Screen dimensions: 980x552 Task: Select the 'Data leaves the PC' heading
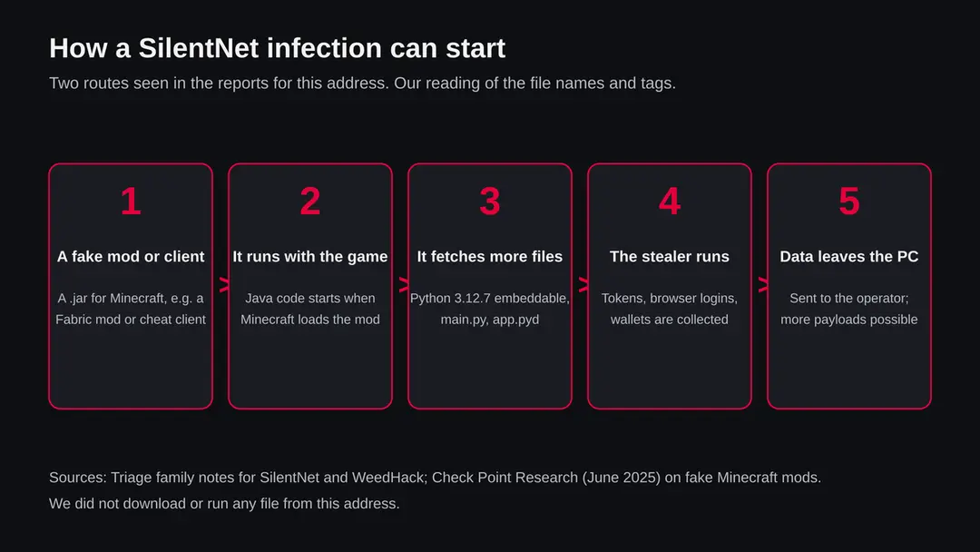(x=848, y=257)
